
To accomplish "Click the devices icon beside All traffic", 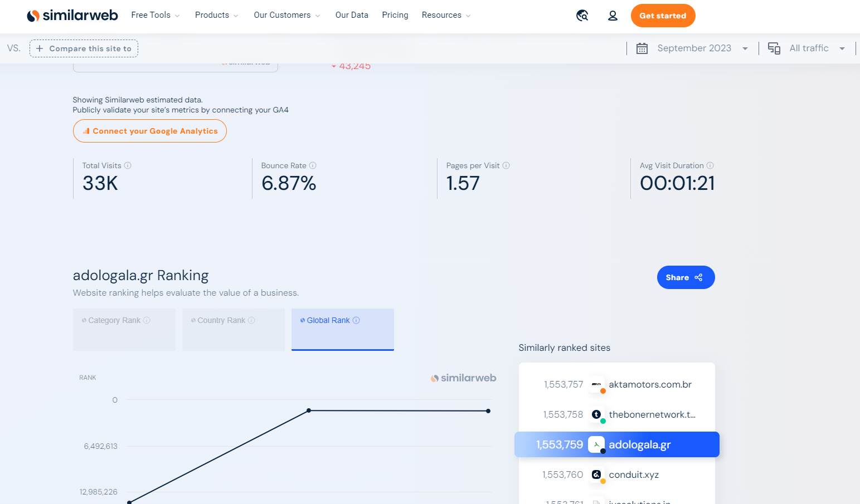I will coord(774,48).
